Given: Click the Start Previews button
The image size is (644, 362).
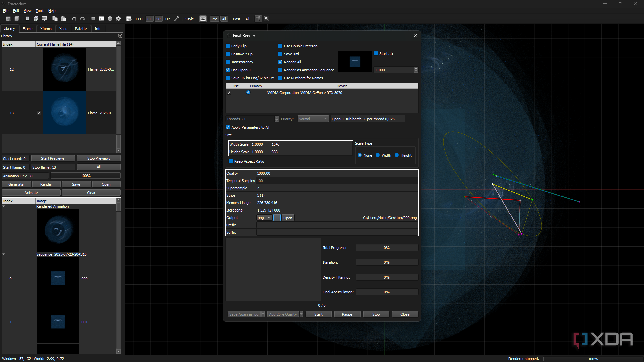Looking at the screenshot, I should 53,158.
